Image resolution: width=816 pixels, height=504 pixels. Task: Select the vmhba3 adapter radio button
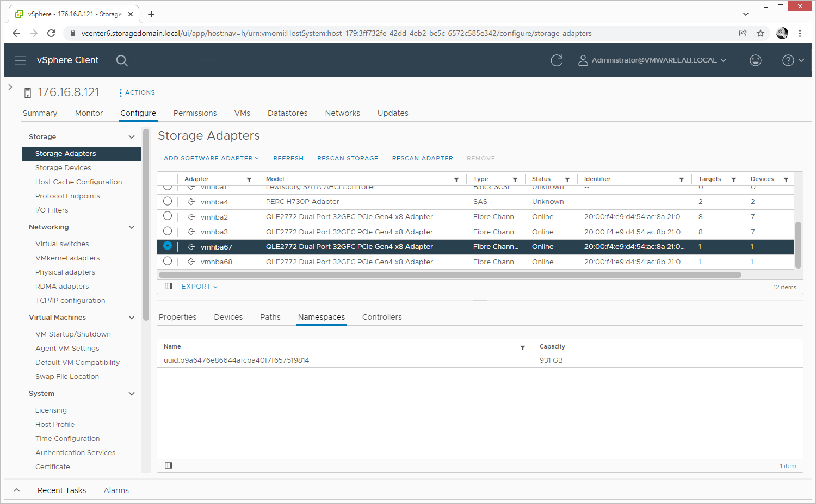click(x=168, y=231)
